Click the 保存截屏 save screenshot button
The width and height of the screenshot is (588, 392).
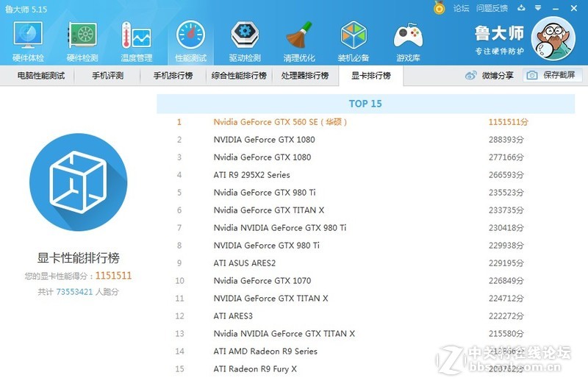tap(553, 75)
